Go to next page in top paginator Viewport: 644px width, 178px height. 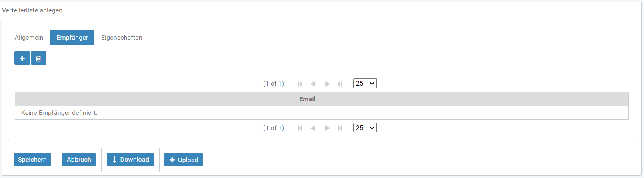tap(327, 84)
